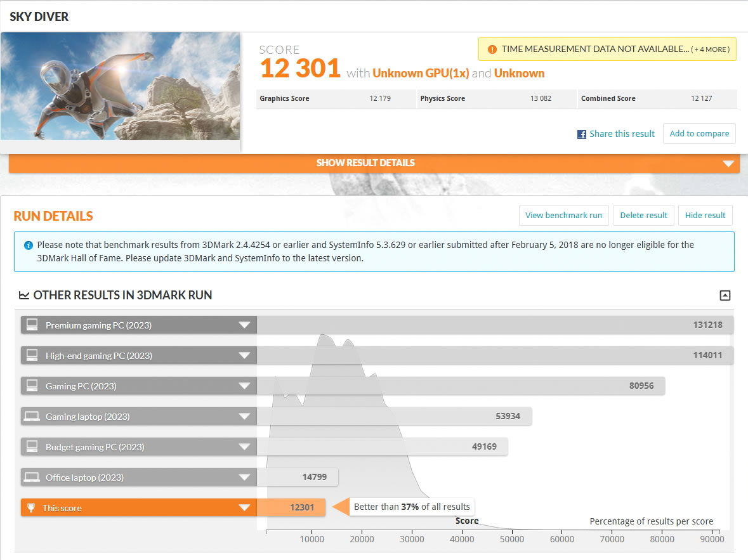
Task: Click the RUN DETAILS heading
Action: coord(53,216)
